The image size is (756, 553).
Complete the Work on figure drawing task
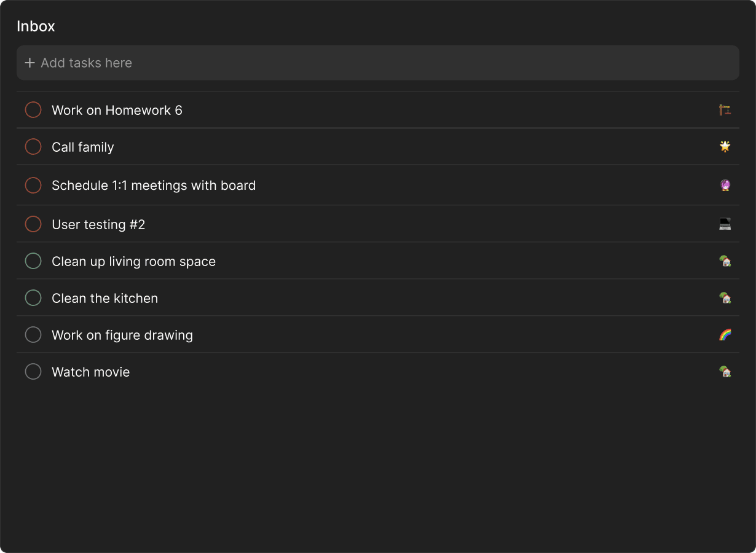coord(33,335)
